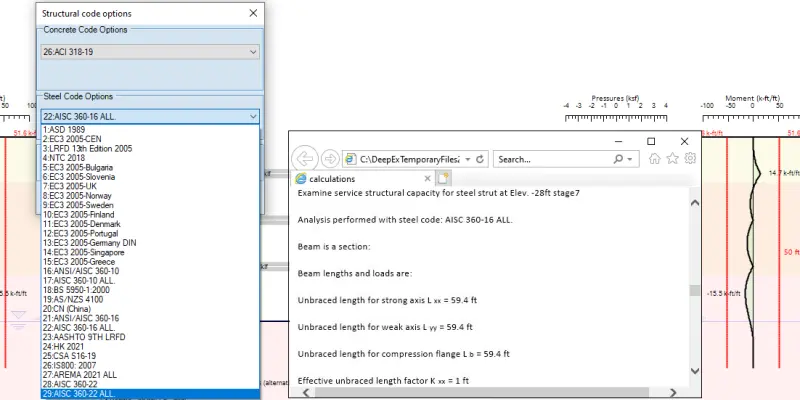Viewport: 800px width, 400px height.
Task: Click horizontal scroll left arrow
Action: pos(305,393)
